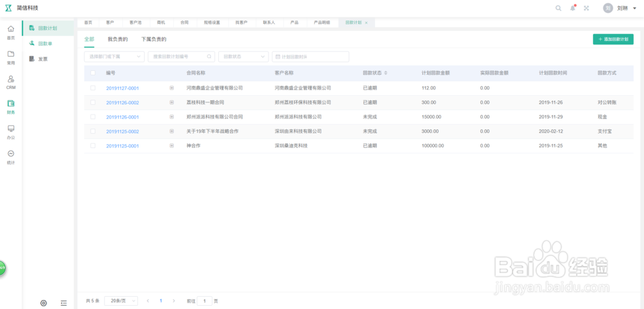Open plan link 20191126-0001

pos(122,117)
